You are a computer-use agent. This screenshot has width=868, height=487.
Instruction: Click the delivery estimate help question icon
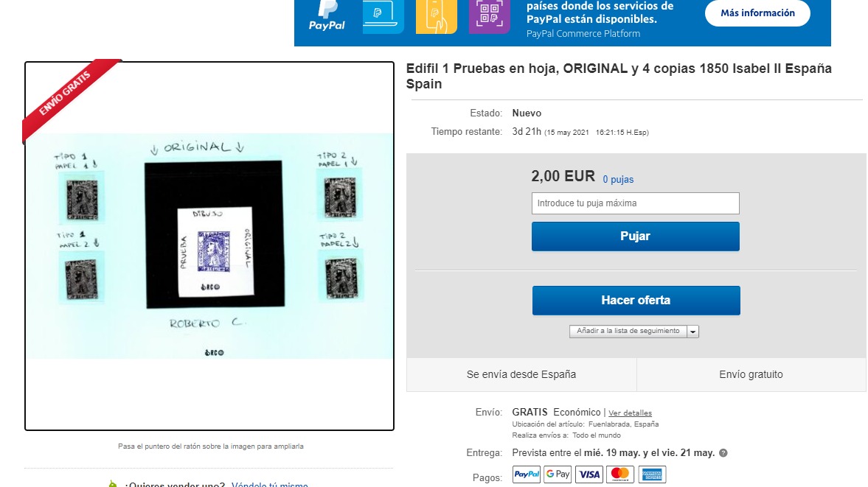coord(723,452)
